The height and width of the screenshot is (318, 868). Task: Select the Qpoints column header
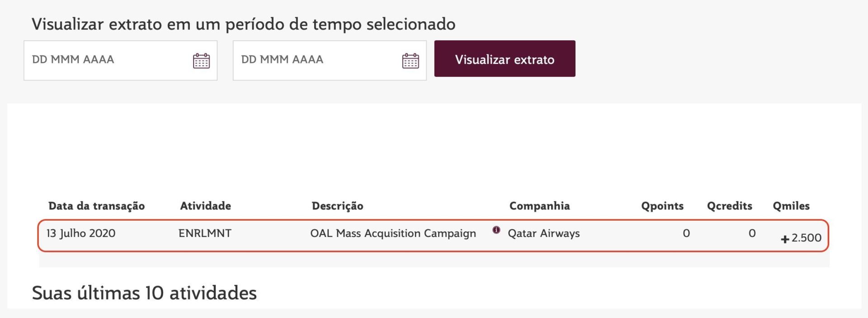[662, 206]
